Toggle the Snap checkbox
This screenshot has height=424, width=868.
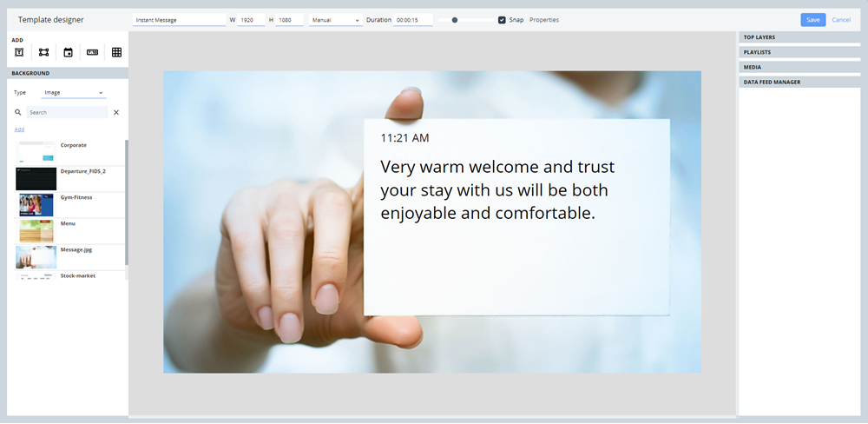pos(502,19)
